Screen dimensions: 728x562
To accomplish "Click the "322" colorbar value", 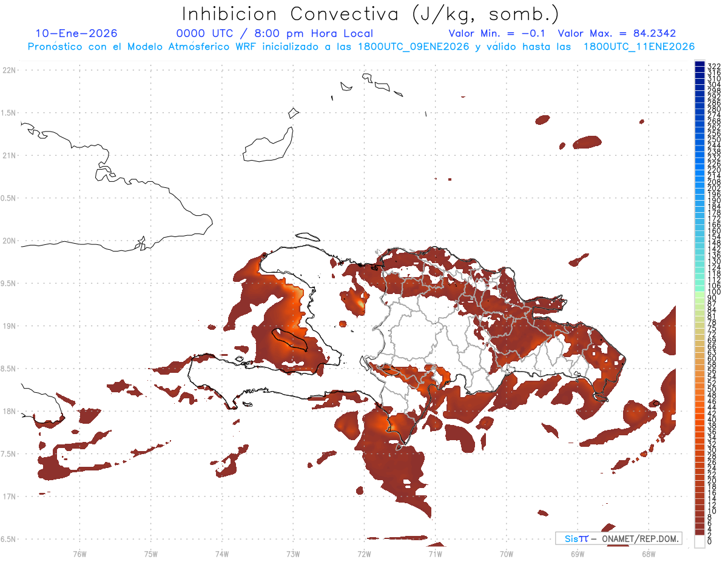I will [x=714, y=66].
